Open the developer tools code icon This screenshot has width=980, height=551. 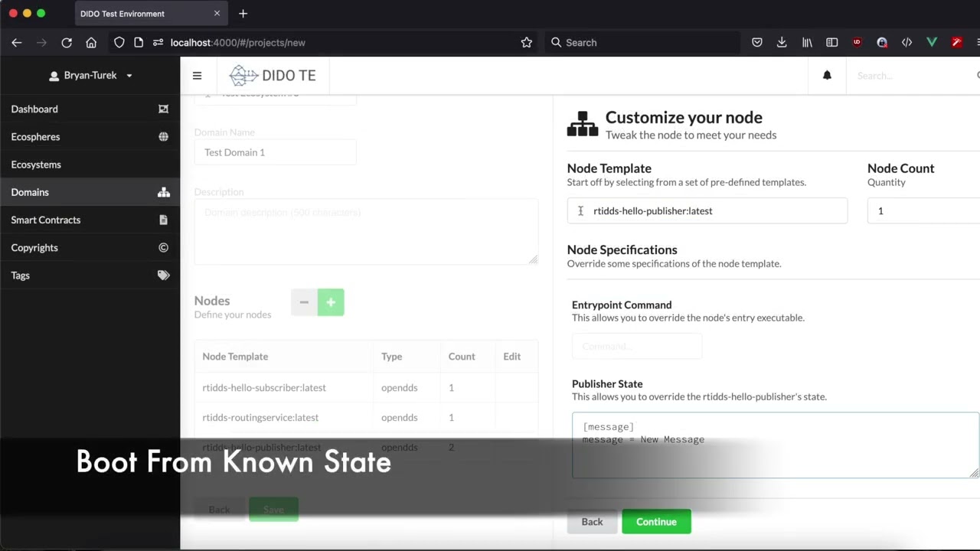pyautogui.click(x=906, y=43)
